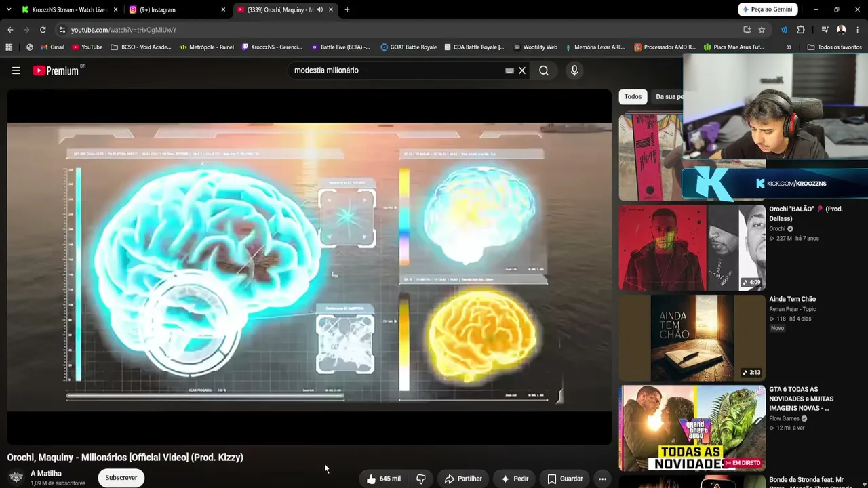
Task: Open the Wootility Web bookmark
Action: coord(535,47)
